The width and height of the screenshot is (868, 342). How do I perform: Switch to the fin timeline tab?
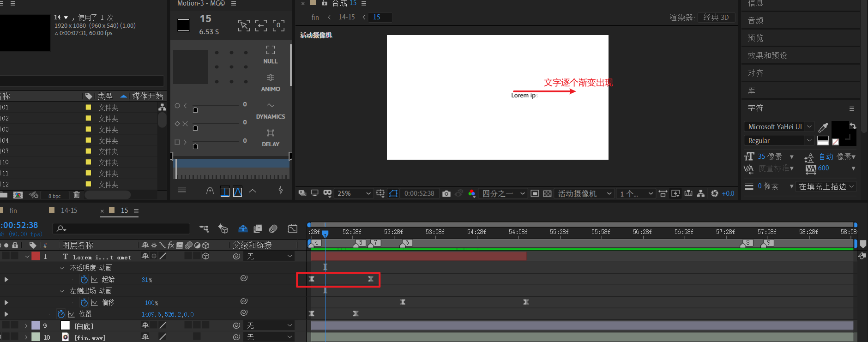click(x=13, y=210)
